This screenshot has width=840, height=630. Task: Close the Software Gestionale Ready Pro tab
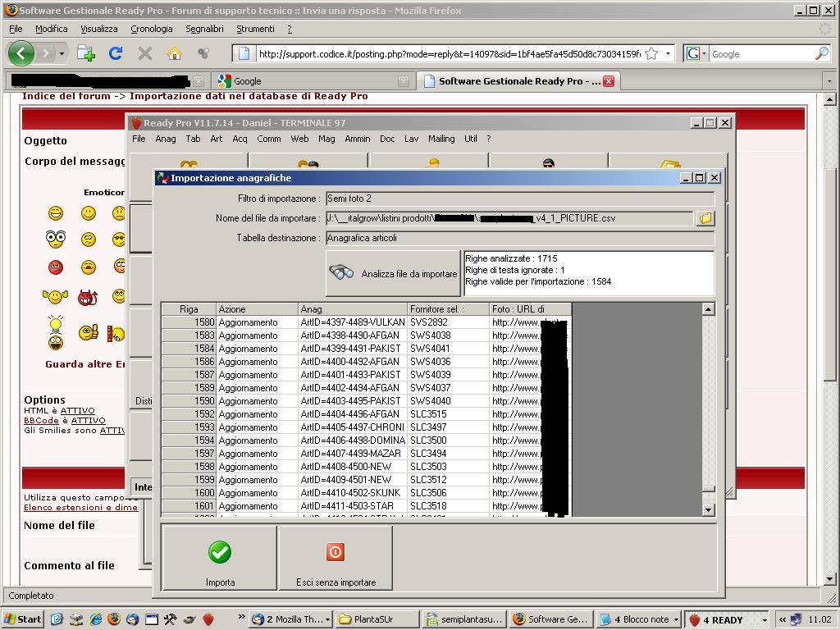click(x=609, y=81)
